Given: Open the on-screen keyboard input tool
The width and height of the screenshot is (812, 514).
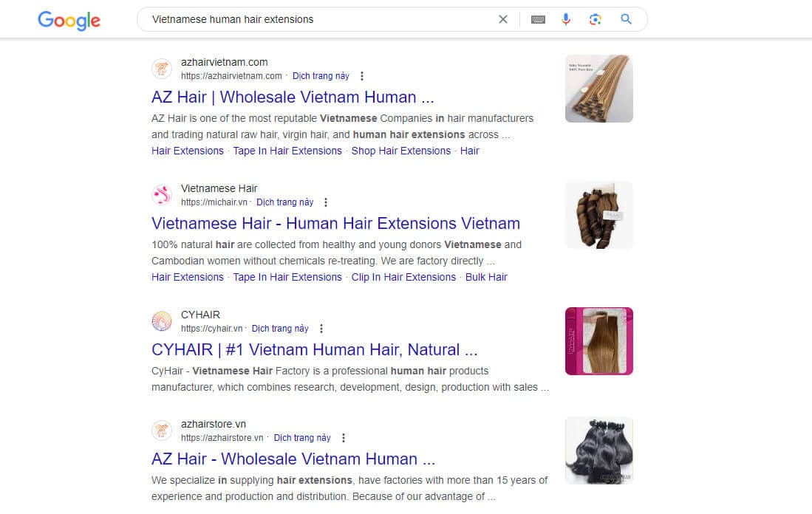Looking at the screenshot, I should point(538,20).
